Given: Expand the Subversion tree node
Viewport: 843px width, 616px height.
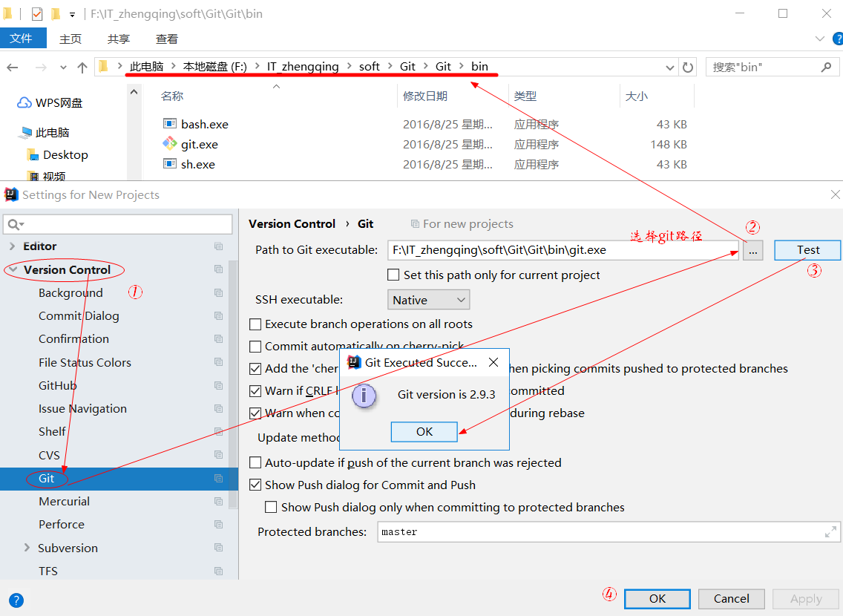Looking at the screenshot, I should (27, 547).
